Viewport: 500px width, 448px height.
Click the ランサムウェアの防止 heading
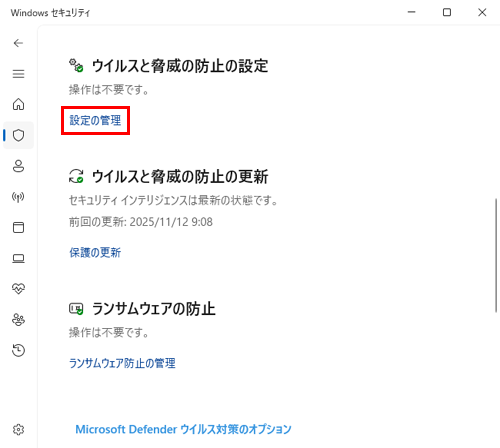[x=154, y=309]
